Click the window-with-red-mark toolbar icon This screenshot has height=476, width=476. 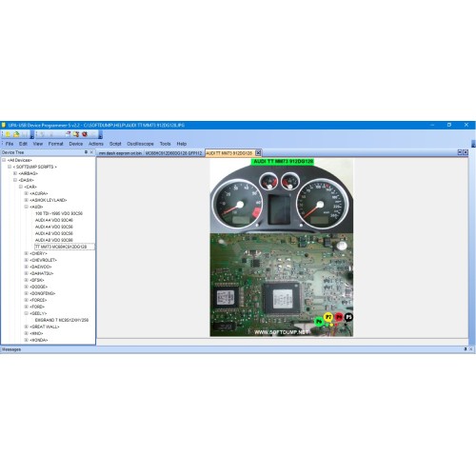pyautogui.click(x=68, y=134)
